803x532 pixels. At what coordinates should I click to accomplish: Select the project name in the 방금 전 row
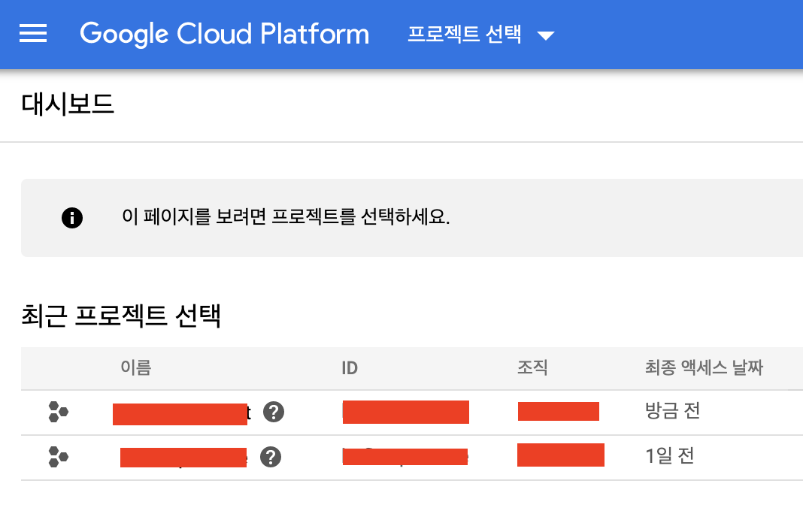coord(182,414)
